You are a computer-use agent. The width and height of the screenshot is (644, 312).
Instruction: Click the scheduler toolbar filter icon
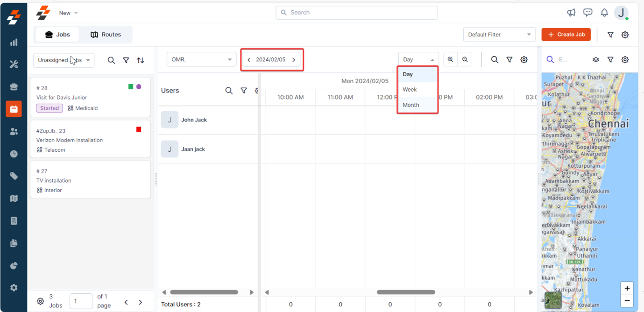point(510,59)
